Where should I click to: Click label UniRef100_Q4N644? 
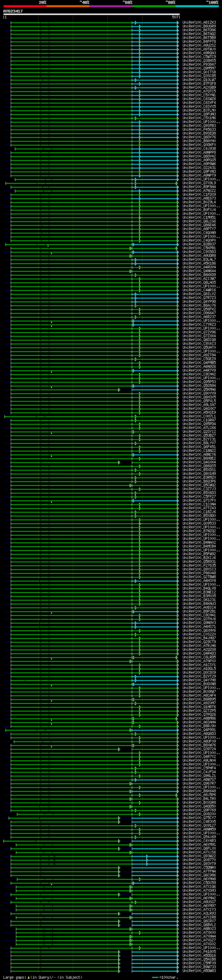click(199, 271)
